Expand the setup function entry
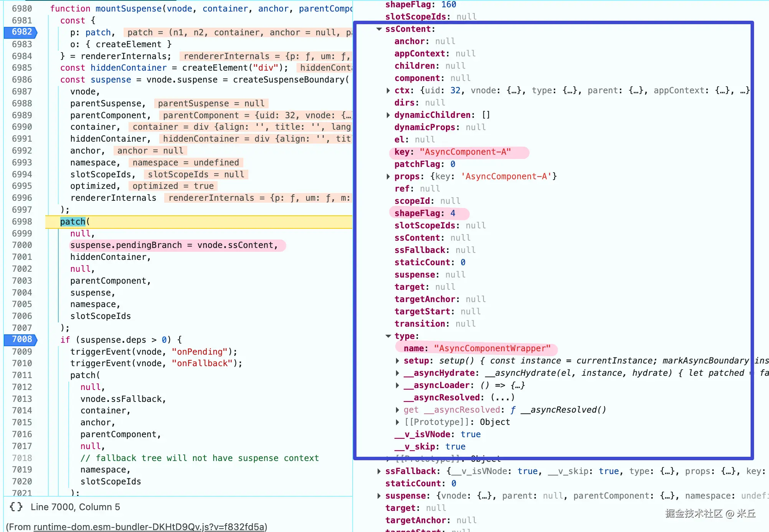The image size is (769, 532). click(x=398, y=361)
